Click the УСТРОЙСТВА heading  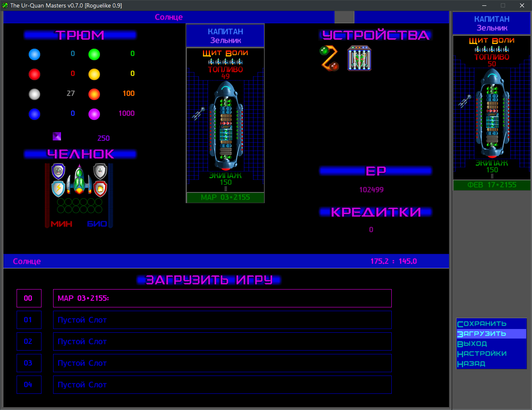[376, 35]
